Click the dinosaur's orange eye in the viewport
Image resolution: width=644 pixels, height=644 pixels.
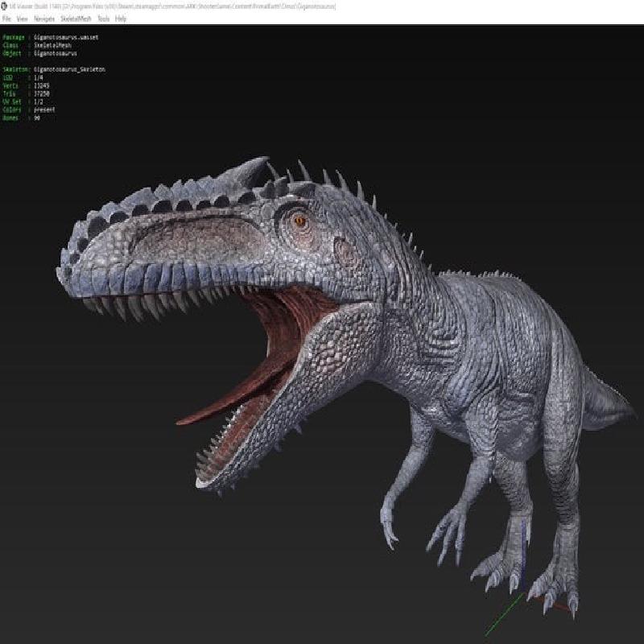coord(299,221)
